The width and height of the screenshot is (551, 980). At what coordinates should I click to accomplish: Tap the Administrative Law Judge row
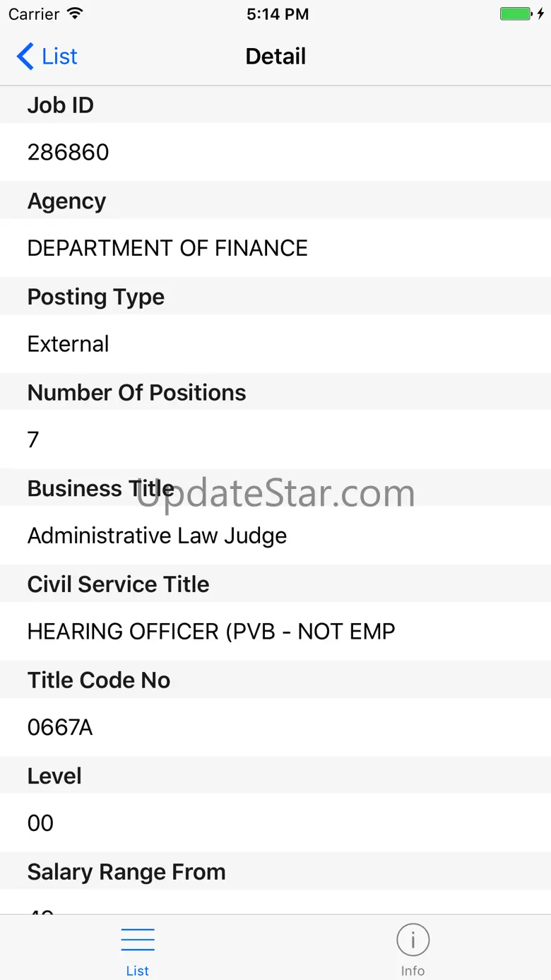(157, 536)
